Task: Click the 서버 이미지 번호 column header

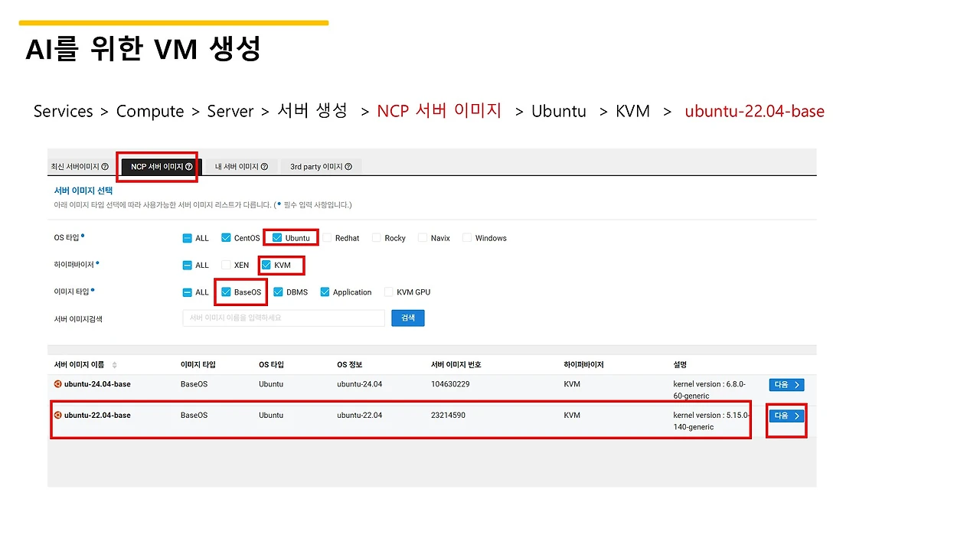Action: tap(456, 365)
